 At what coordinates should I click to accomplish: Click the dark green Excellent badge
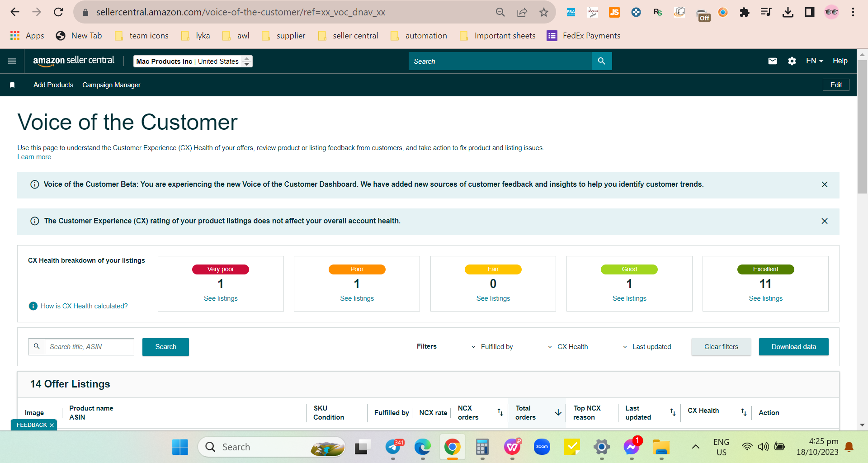click(x=765, y=269)
